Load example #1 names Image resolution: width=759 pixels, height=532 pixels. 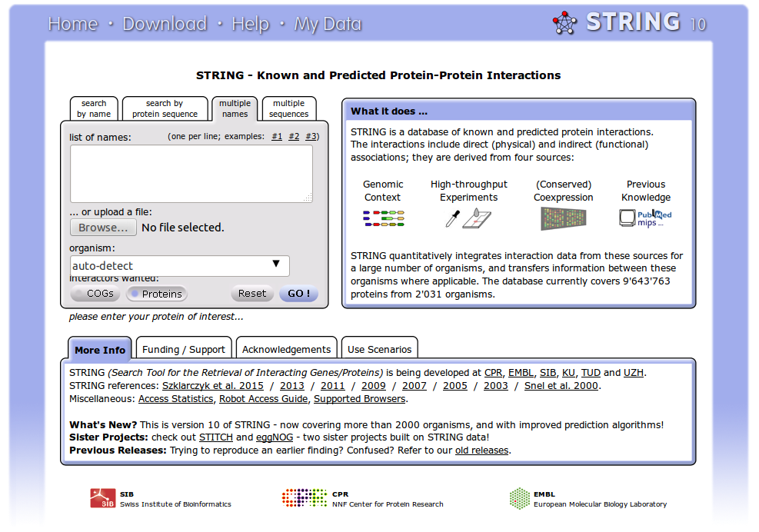tap(277, 137)
